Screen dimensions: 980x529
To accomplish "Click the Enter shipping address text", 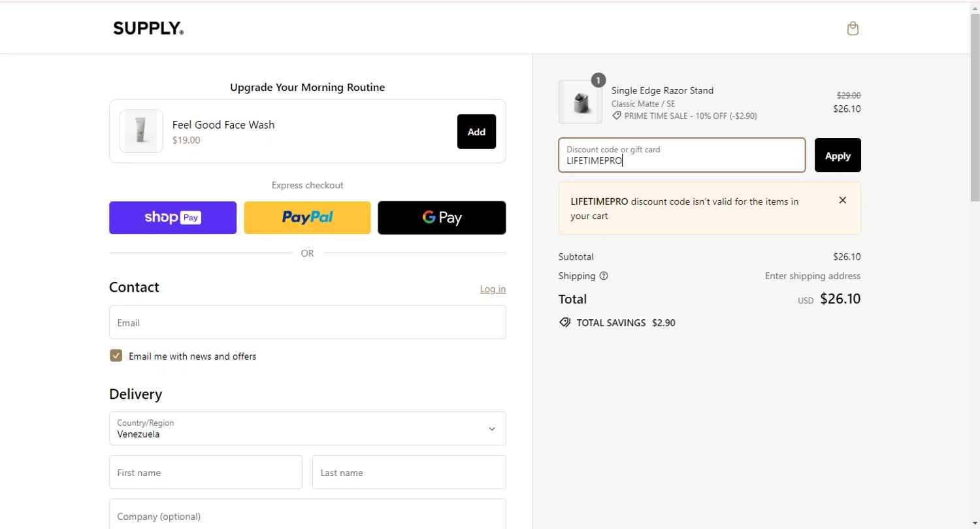I will [x=813, y=276].
